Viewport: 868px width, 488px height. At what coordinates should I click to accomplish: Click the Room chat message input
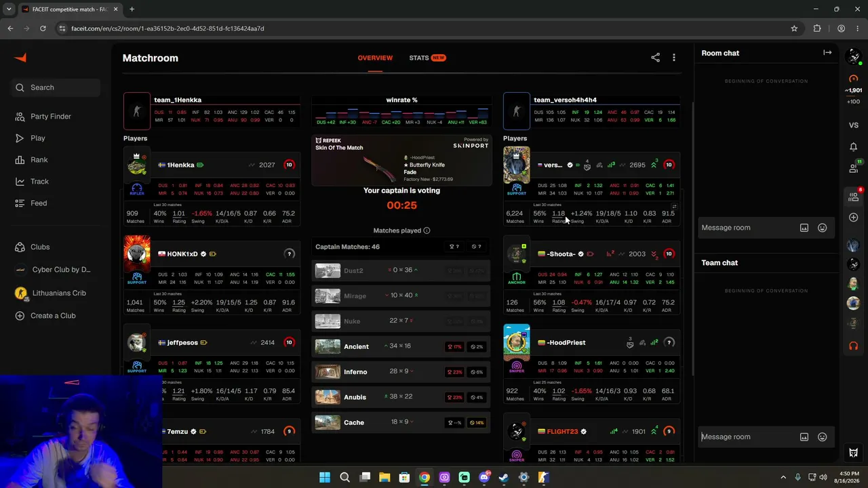pos(747,228)
